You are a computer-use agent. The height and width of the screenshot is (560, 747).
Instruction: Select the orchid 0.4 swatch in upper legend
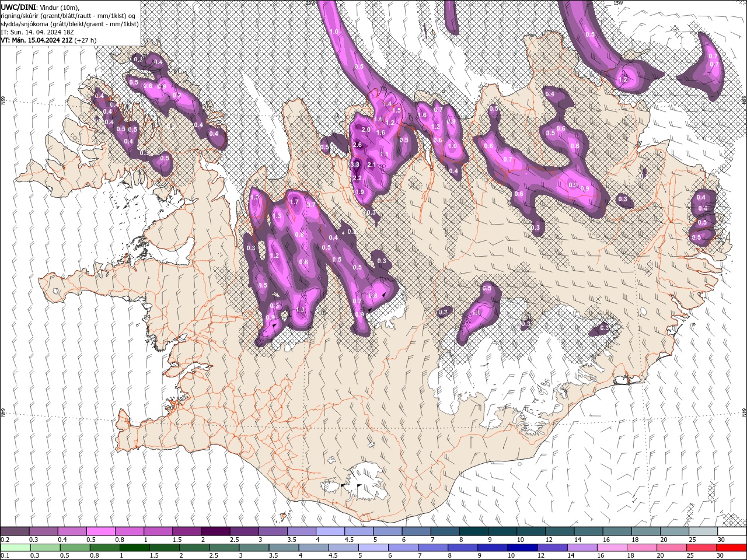72,531
